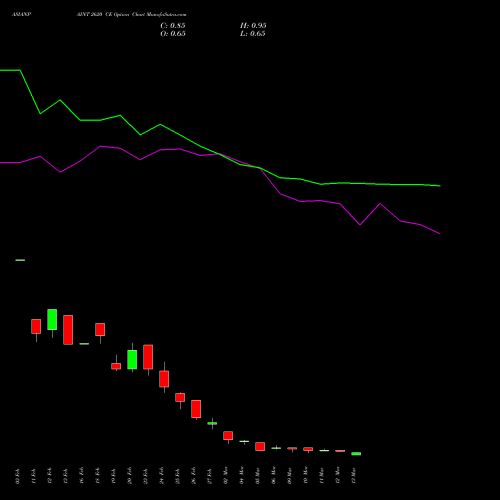Click the last green candle on the chart
This screenshot has width=500, height=500.
click(x=356, y=454)
